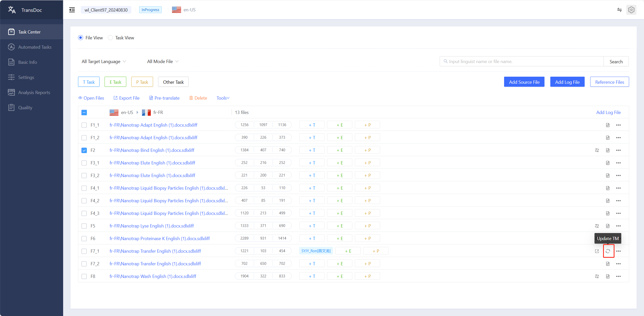
Task: Click Update TM icon for F7_1
Action: tap(608, 251)
